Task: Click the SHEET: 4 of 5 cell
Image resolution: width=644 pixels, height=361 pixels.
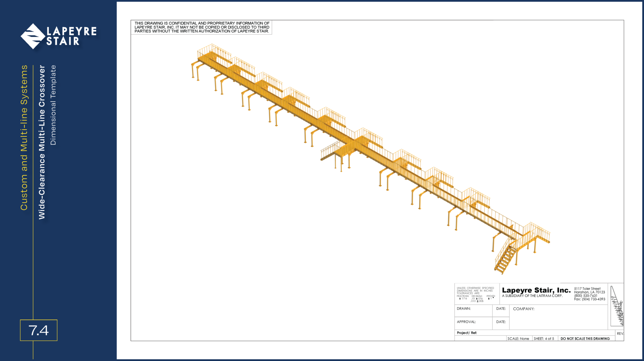Action: [x=544, y=339]
